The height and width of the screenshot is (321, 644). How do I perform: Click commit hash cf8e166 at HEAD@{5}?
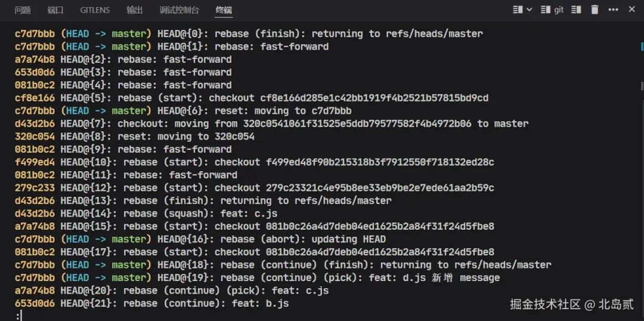tap(35, 98)
